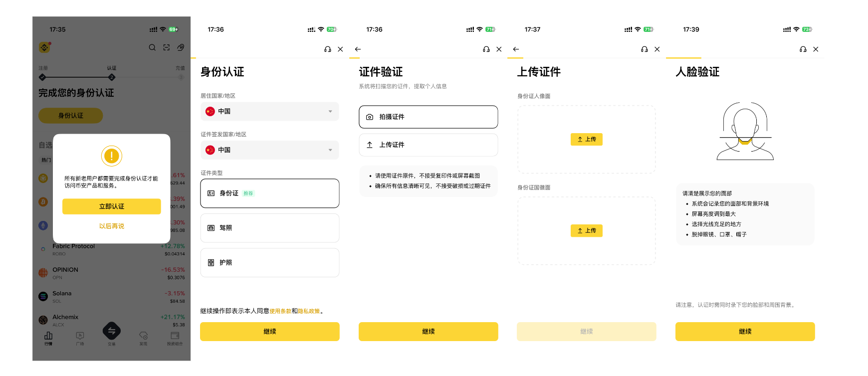Image resolution: width=868 pixels, height=376 pixels.
Task: Open the 隐私政策 link
Action: point(309,311)
